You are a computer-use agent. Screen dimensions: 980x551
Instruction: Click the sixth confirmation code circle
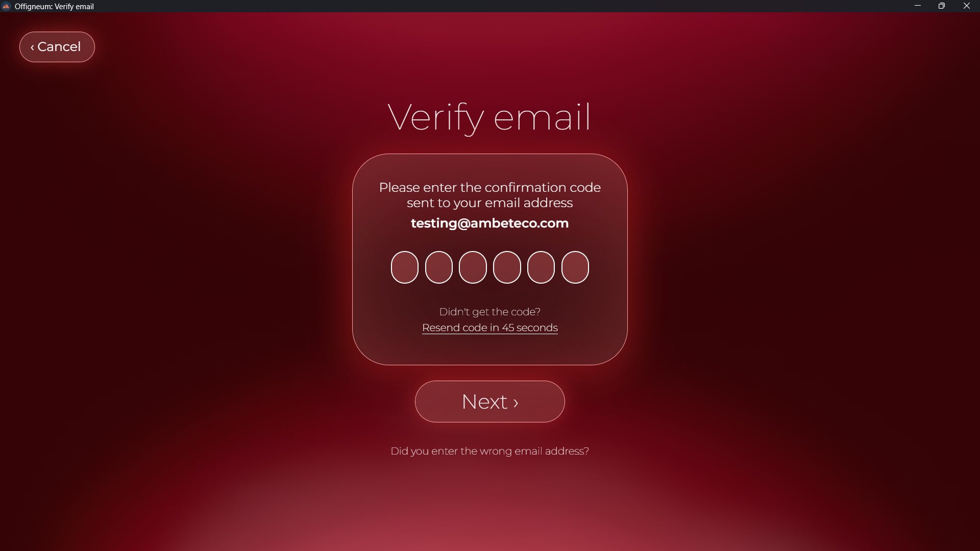coord(575,267)
